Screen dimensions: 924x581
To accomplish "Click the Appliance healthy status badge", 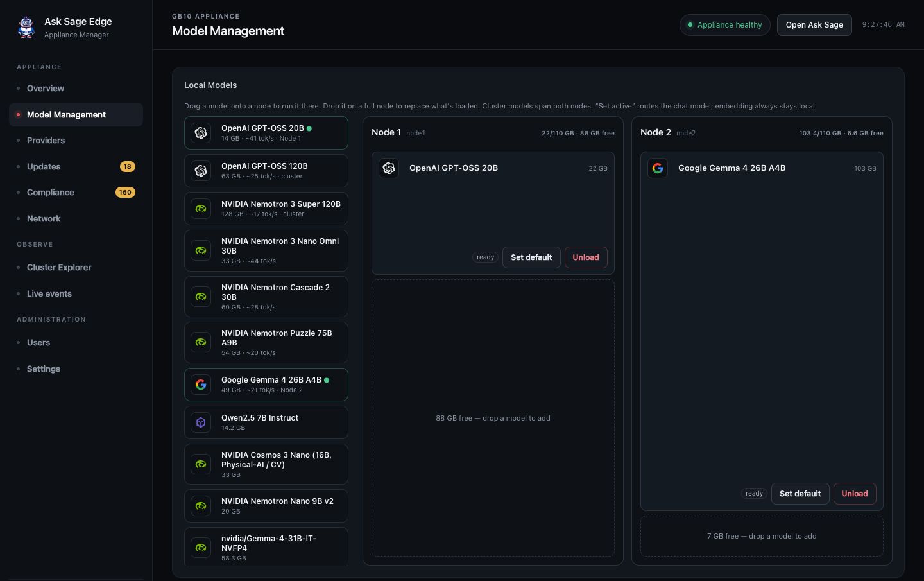I will tap(725, 25).
